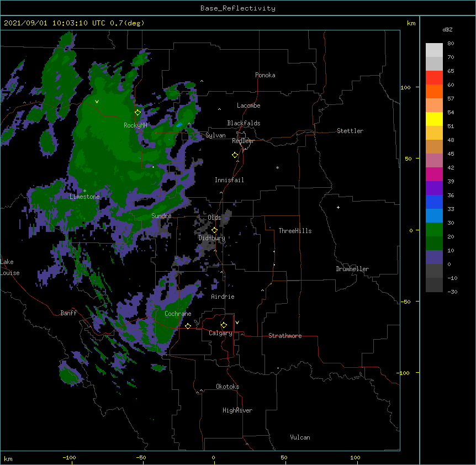Click the yellow diamond marker above Calgary label

click(224, 325)
